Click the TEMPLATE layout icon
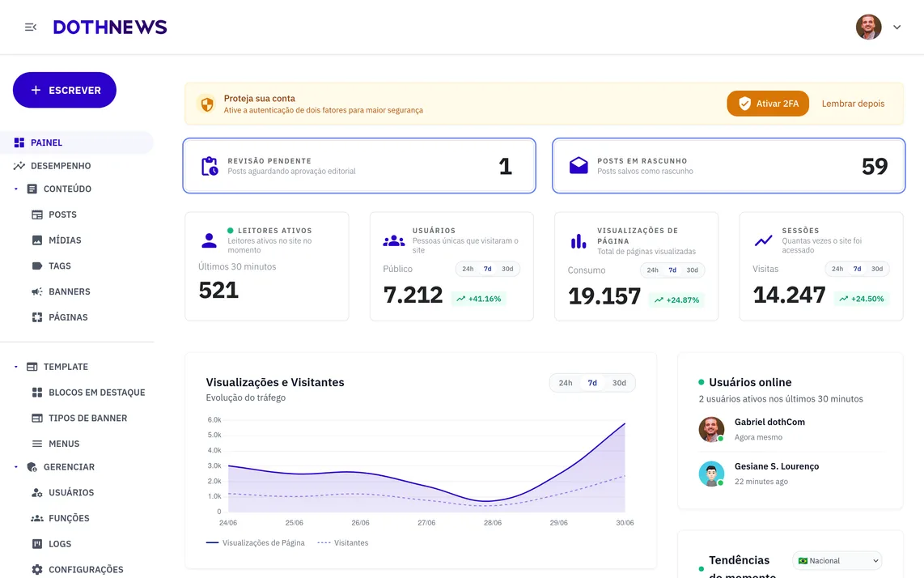This screenshot has height=578, width=924. click(x=32, y=367)
